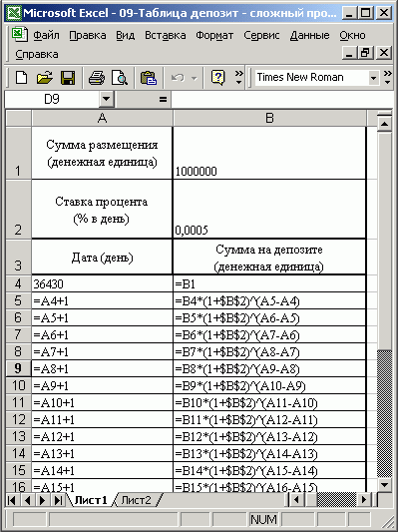This screenshot has height=532, width=398.
Task: Click the Save floppy disk icon
Action: click(68, 78)
